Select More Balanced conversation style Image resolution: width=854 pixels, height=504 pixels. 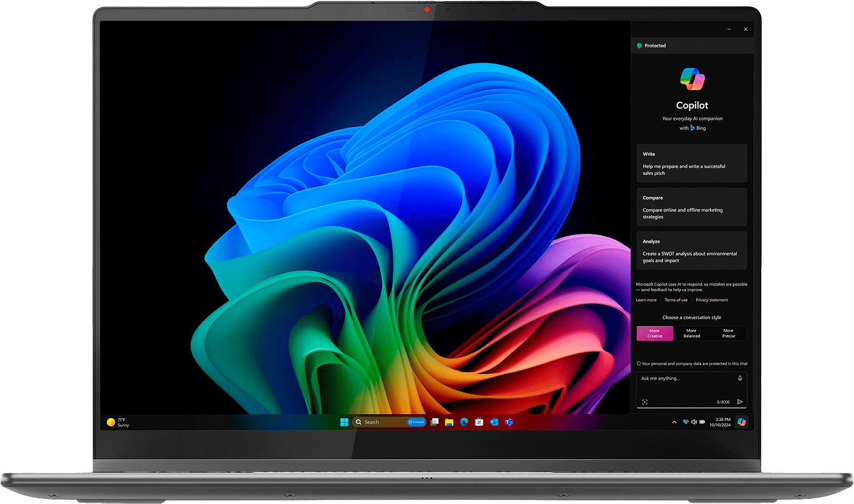(691, 333)
